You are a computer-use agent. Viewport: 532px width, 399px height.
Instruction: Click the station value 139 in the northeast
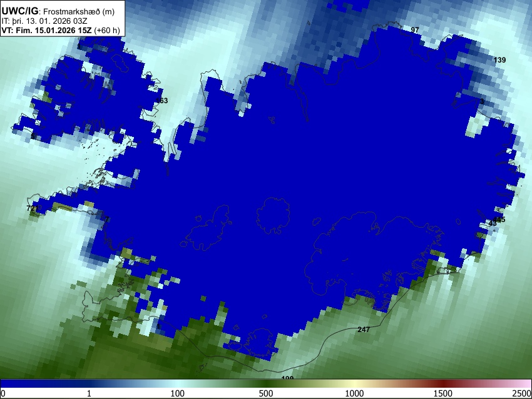499,60
